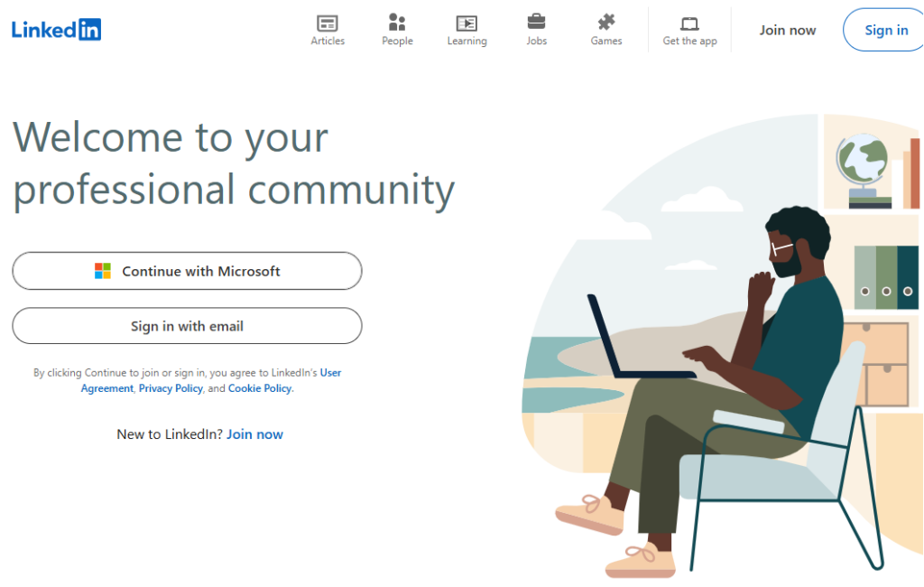The width and height of the screenshot is (924, 587).
Task: Open the Games puzzle-piece icon
Action: (606, 23)
